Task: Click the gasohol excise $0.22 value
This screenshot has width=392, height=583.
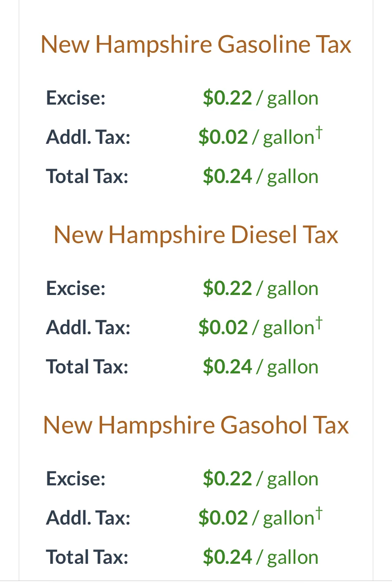Action: [x=227, y=479]
